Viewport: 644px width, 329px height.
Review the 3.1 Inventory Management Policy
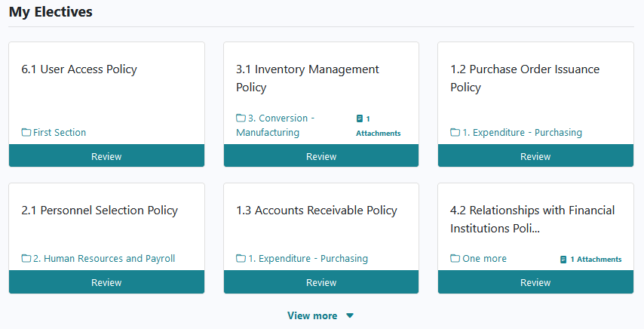321,155
